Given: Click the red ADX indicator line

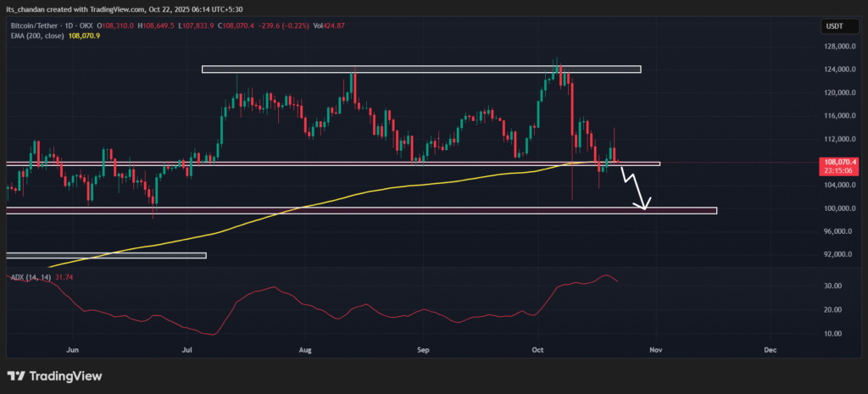Looking at the screenshot, I should (x=254, y=292).
